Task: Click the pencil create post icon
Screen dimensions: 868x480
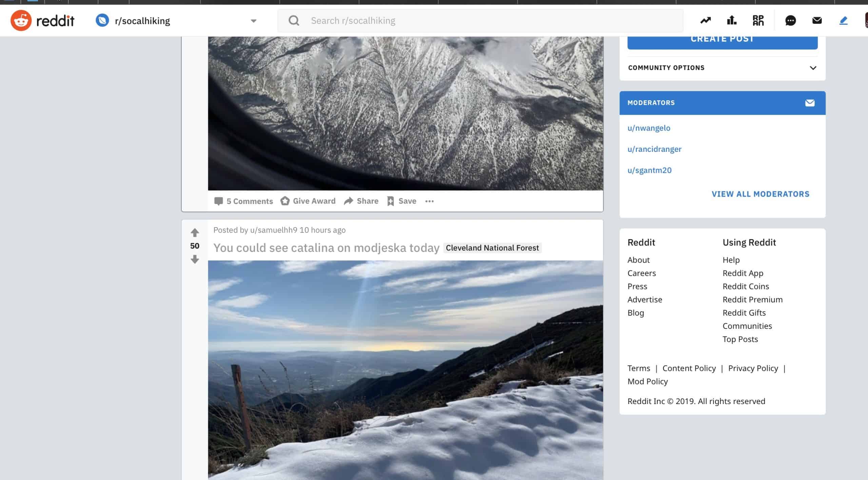Action: pyautogui.click(x=843, y=21)
